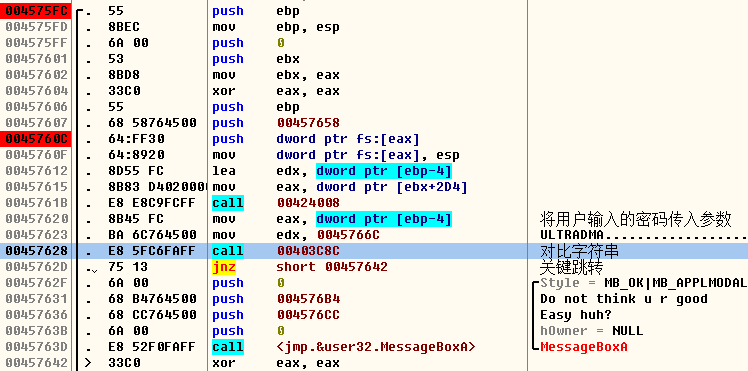Select hex bytes 68 B4764500
Image resolution: width=748 pixels, height=371 pixels.
tap(152, 299)
